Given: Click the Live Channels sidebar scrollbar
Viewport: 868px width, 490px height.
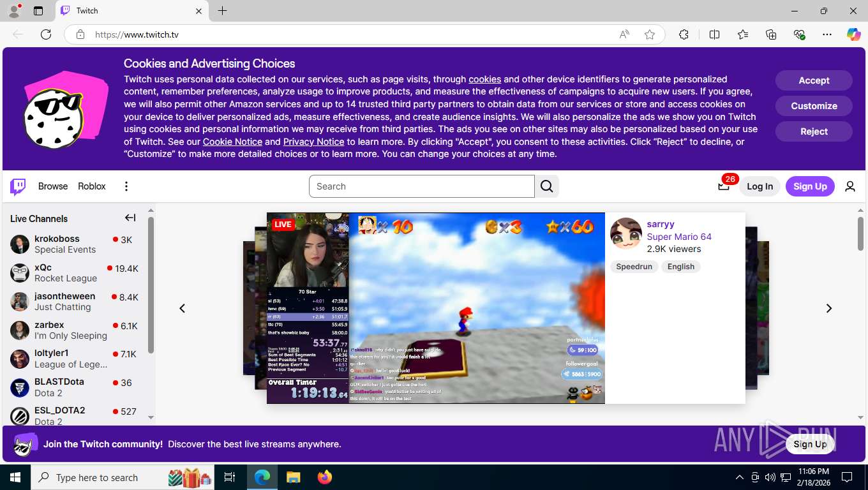Looking at the screenshot, I should click(x=151, y=285).
